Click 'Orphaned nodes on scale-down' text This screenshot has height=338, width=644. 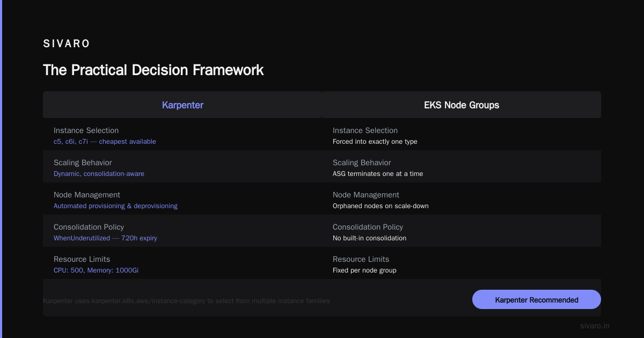coord(380,206)
